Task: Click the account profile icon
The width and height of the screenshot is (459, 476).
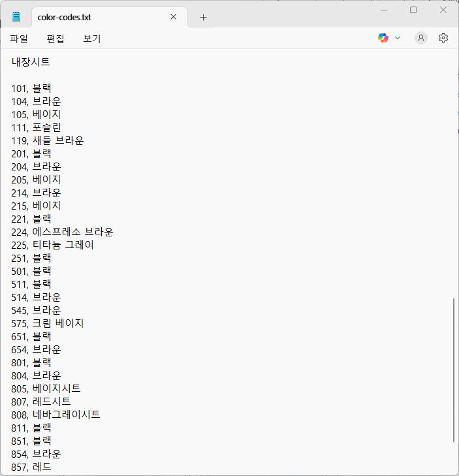Action: (x=421, y=38)
